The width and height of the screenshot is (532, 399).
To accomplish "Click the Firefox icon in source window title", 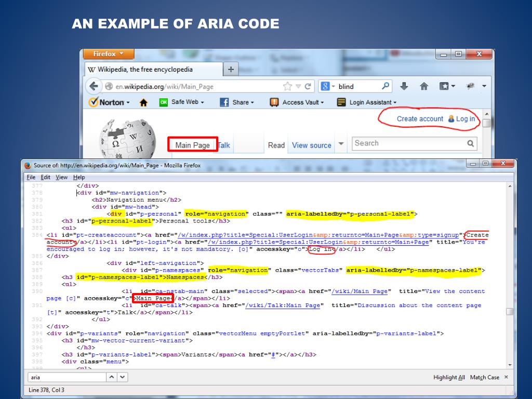I will point(28,165).
